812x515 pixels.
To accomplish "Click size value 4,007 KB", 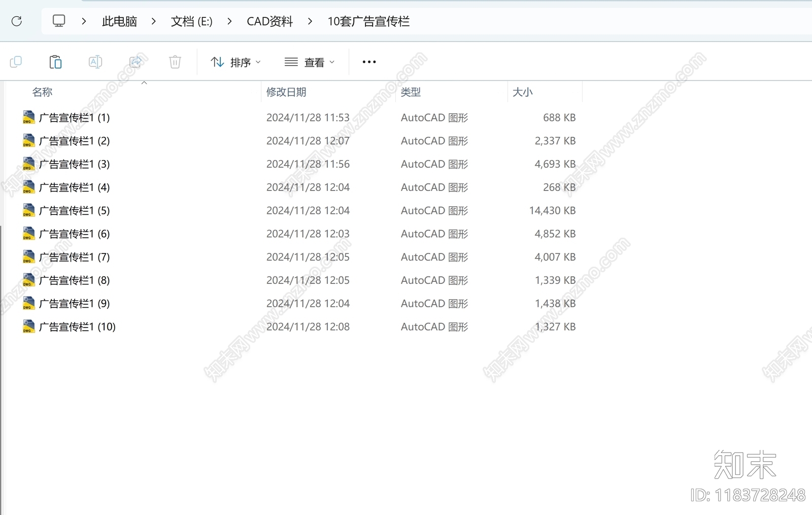I will tap(555, 257).
